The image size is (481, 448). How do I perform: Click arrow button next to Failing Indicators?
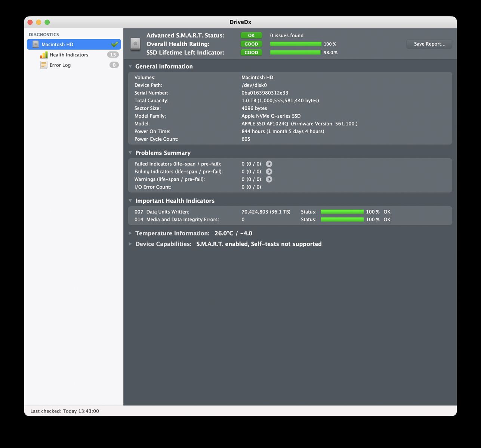click(x=269, y=172)
